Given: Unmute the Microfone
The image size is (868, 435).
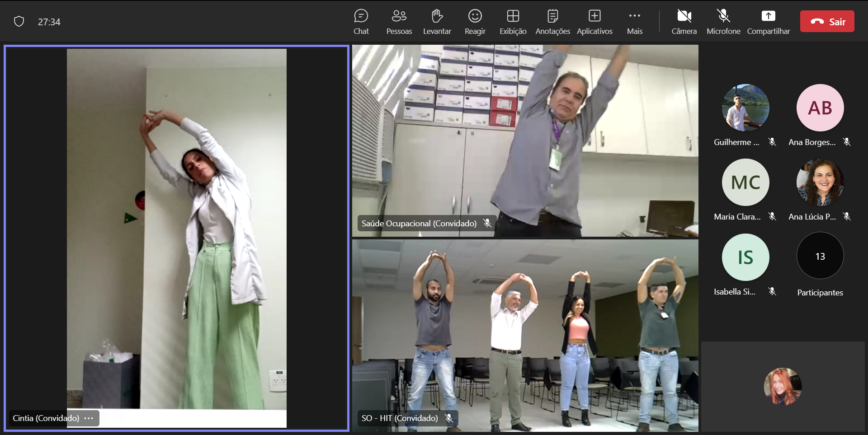Looking at the screenshot, I should pos(723,22).
